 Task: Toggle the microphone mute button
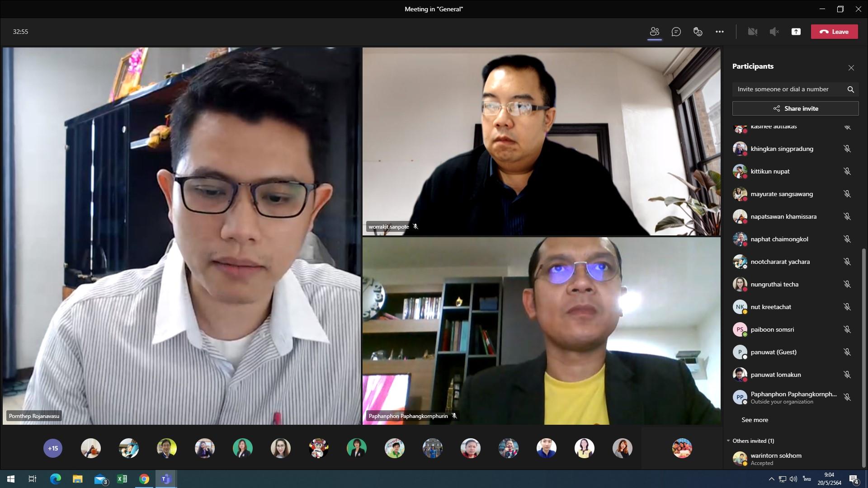pos(774,32)
